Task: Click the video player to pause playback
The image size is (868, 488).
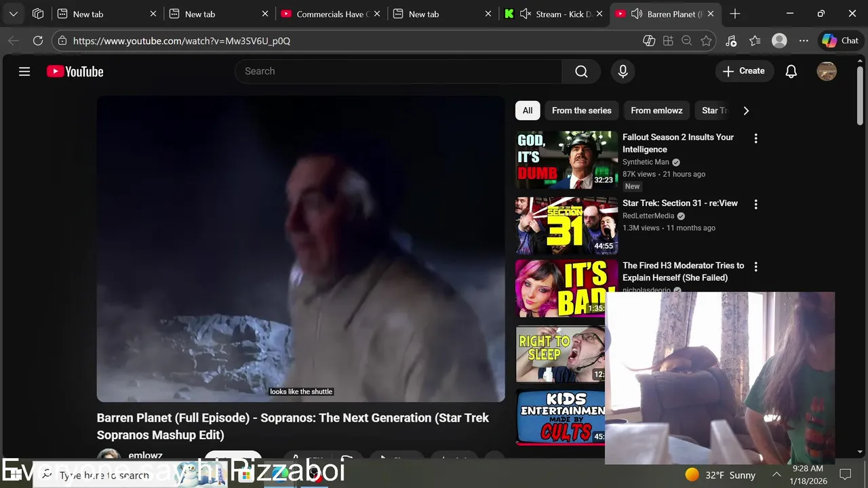Action: [300, 249]
